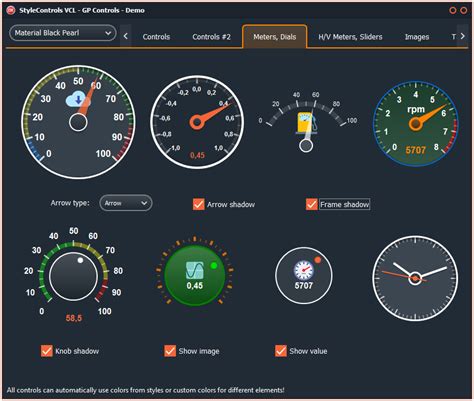Toggle the Show image checkbox
This screenshot has height=401, width=474.
point(170,351)
